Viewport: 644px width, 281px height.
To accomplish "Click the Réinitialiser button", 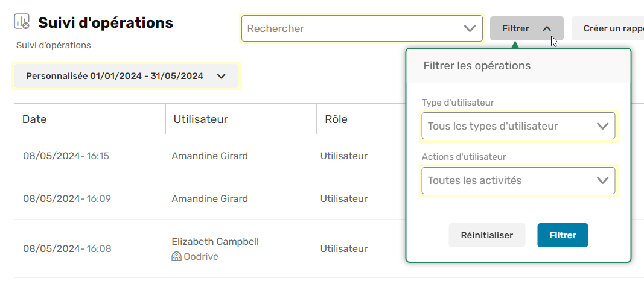I will (486, 235).
